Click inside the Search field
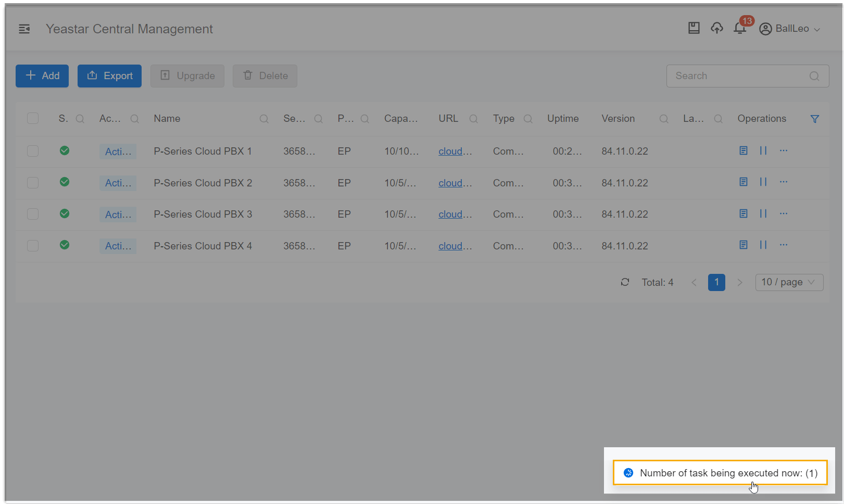 point(739,75)
